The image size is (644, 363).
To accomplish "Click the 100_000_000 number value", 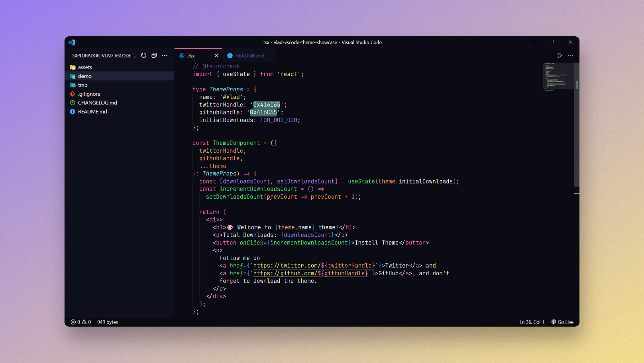I will (279, 120).
